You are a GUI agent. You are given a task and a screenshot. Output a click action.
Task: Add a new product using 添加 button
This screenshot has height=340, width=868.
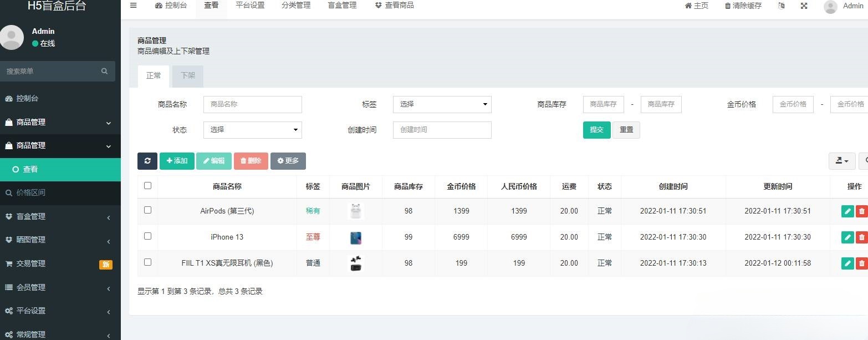(177, 161)
